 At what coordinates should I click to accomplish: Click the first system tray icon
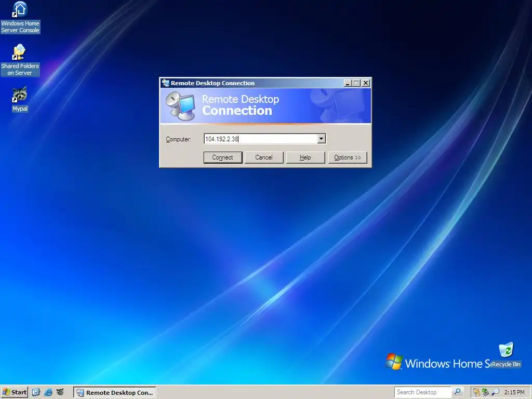pos(477,392)
